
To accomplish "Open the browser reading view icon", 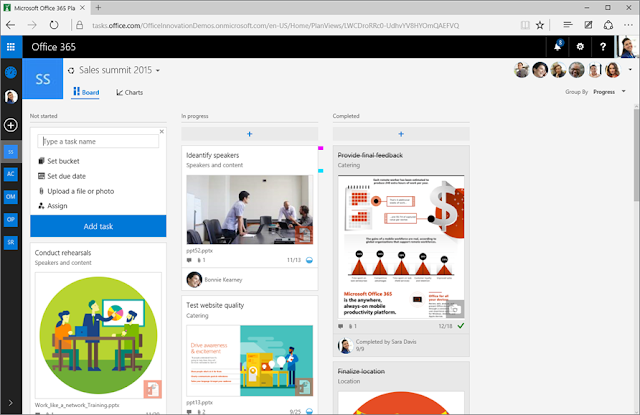I will [x=525, y=25].
